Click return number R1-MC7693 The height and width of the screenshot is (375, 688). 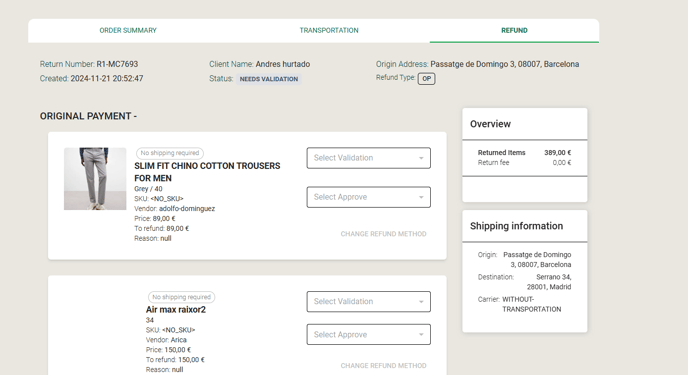click(117, 64)
